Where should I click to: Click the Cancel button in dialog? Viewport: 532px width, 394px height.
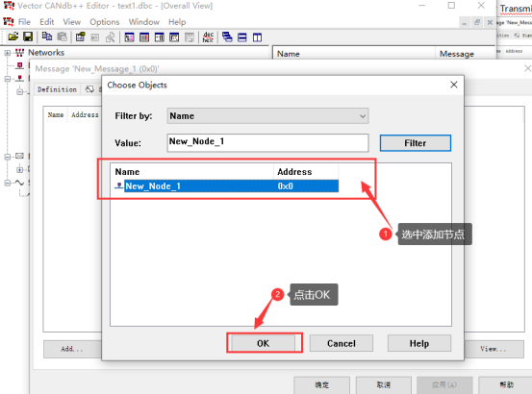click(x=342, y=343)
